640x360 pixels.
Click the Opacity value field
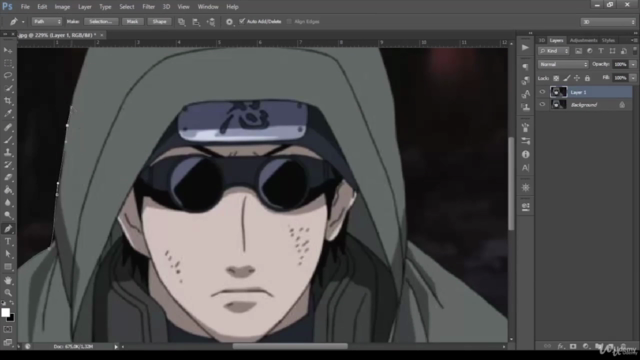620,64
